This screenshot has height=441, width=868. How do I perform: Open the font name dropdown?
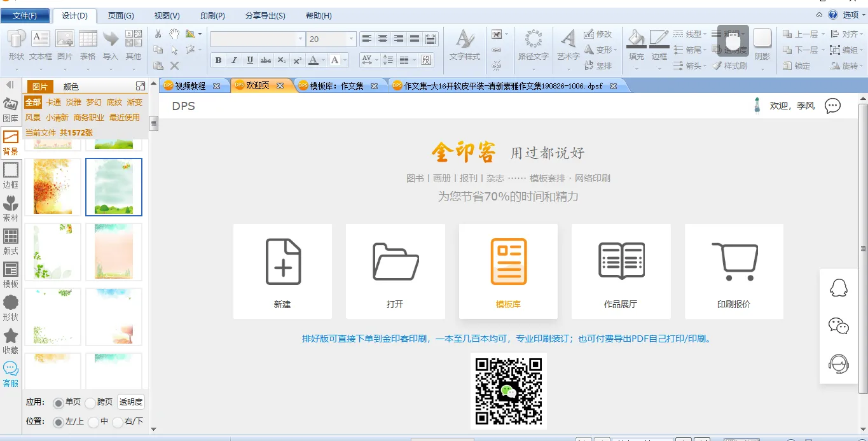(300, 39)
